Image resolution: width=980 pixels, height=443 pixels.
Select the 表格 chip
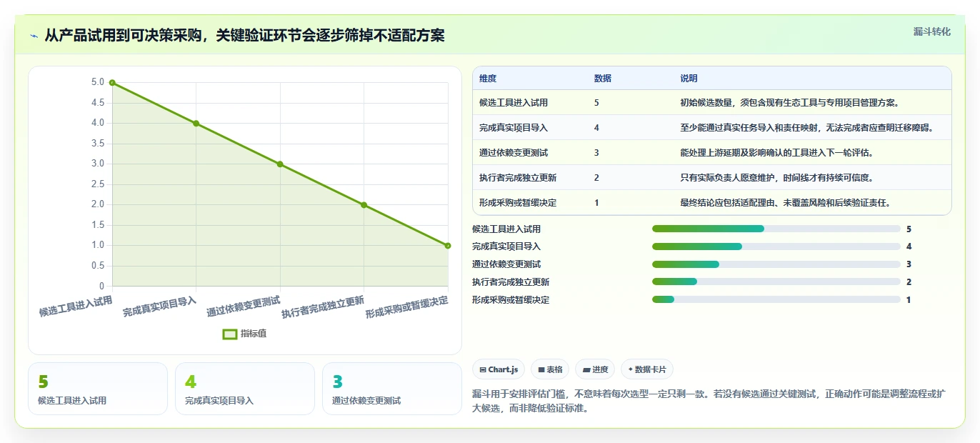550,369
